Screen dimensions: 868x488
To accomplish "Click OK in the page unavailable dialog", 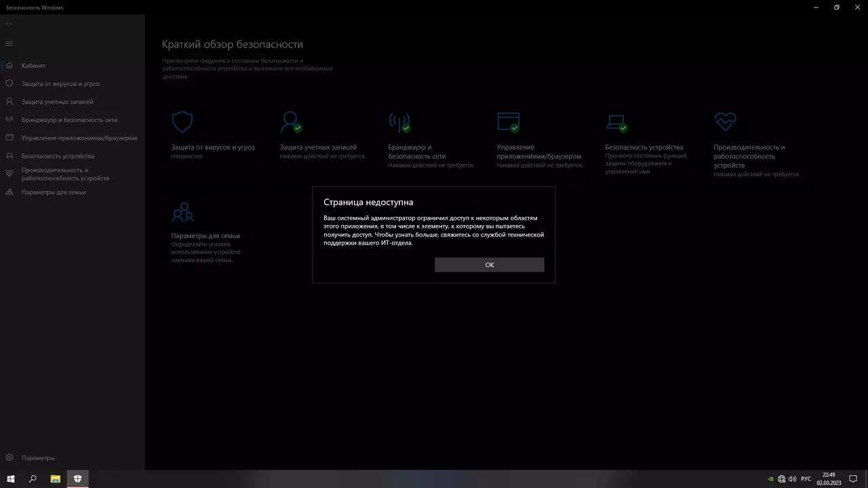I will coord(489,265).
